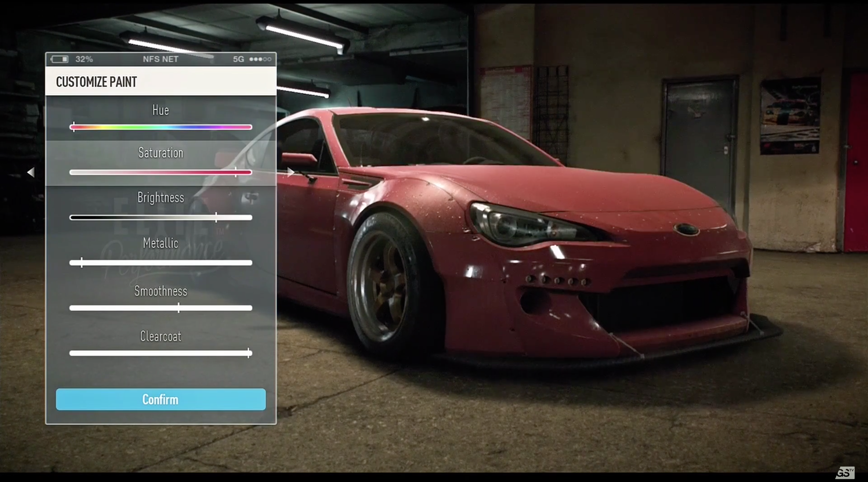
Task: Select the Hue slider handle
Action: [x=74, y=127]
